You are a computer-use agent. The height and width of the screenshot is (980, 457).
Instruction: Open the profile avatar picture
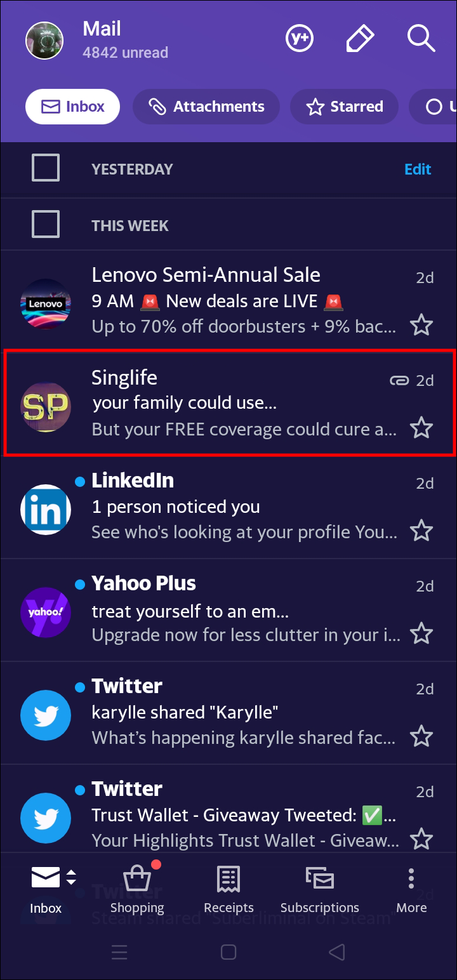(x=44, y=41)
